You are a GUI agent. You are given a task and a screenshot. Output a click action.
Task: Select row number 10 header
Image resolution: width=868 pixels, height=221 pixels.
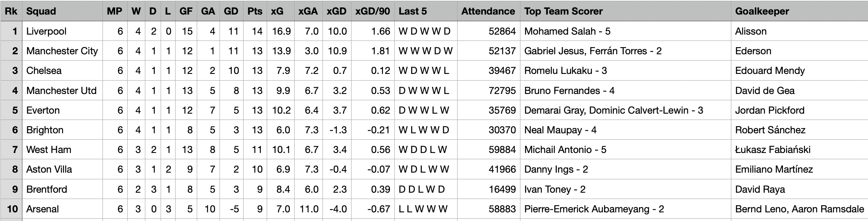(11, 209)
